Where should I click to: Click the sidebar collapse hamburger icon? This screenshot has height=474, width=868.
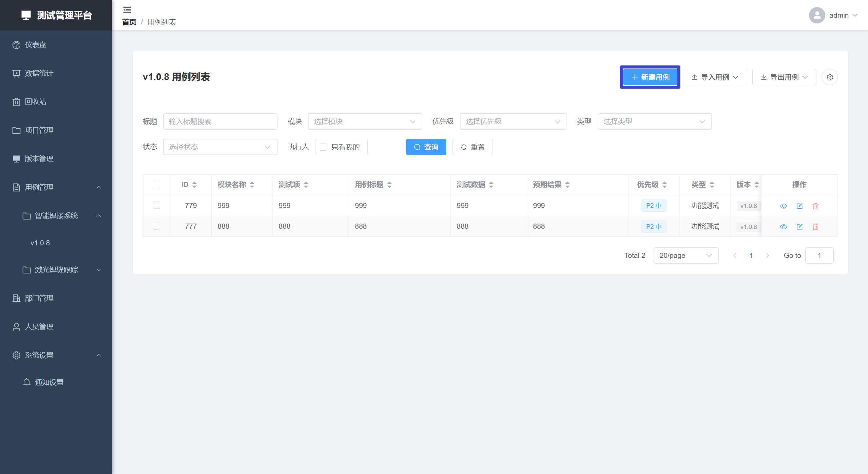pyautogui.click(x=127, y=10)
